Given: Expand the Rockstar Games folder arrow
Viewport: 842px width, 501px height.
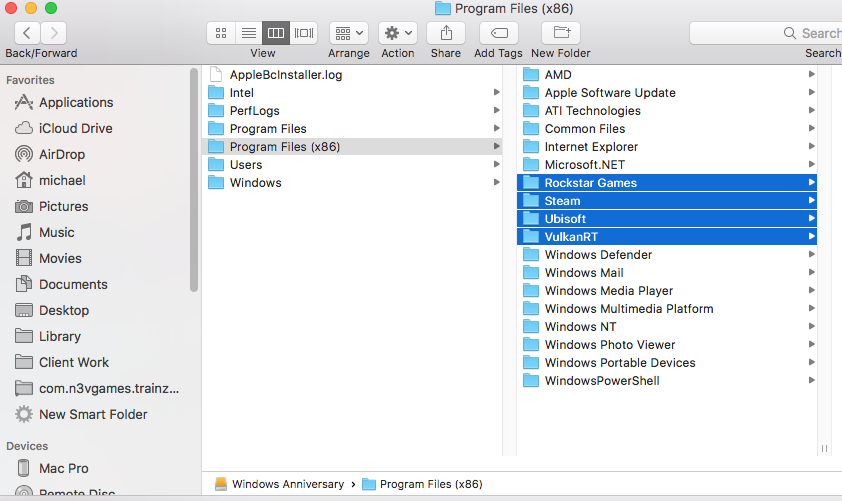Looking at the screenshot, I should click(x=812, y=182).
